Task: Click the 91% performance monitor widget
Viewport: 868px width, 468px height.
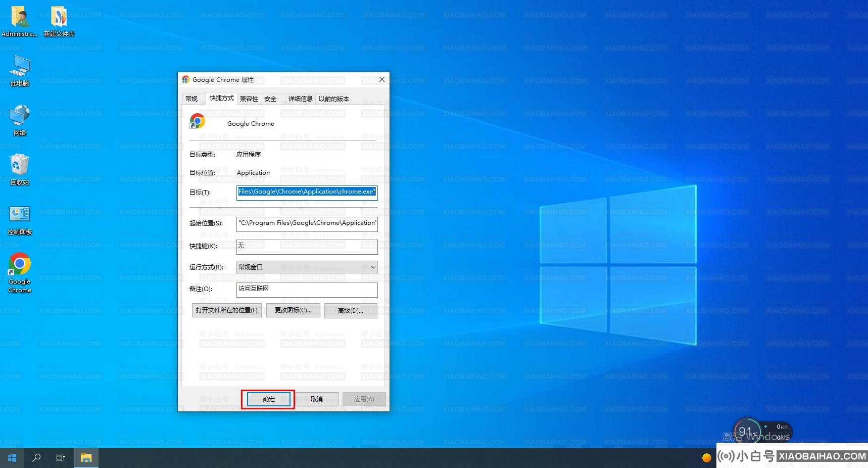Action: tap(747, 431)
